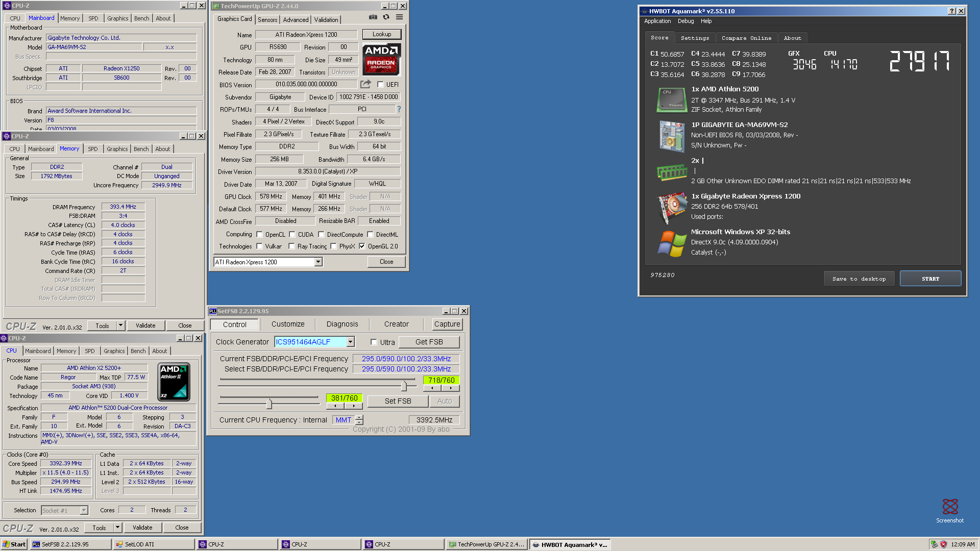Click Save to desktop button
This screenshot has width=980, height=551.
point(859,279)
